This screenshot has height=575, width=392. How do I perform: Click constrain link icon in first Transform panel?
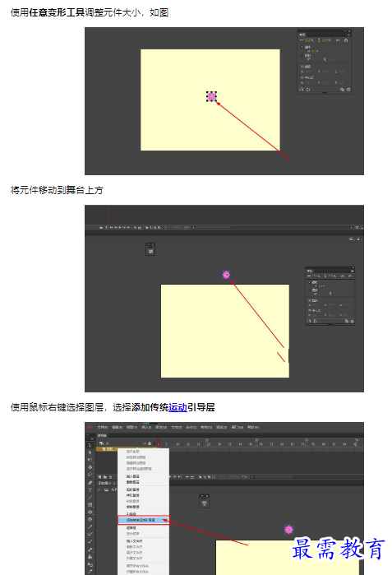[x=338, y=40]
